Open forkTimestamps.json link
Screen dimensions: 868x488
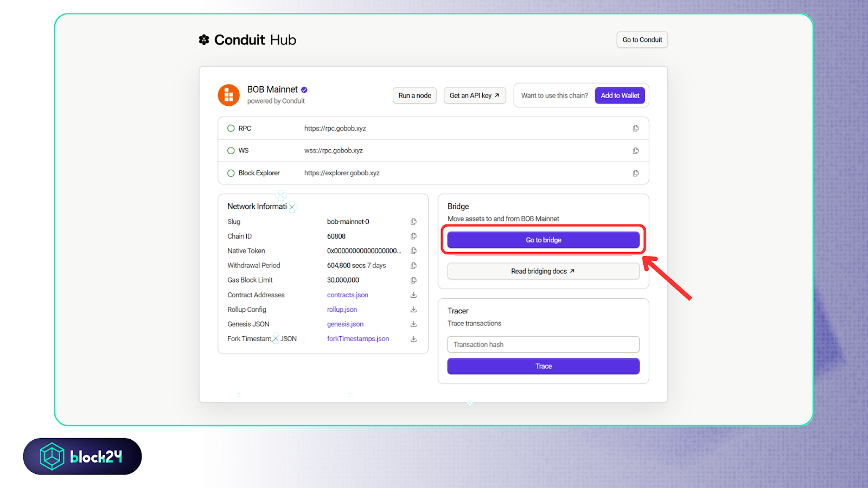(358, 339)
